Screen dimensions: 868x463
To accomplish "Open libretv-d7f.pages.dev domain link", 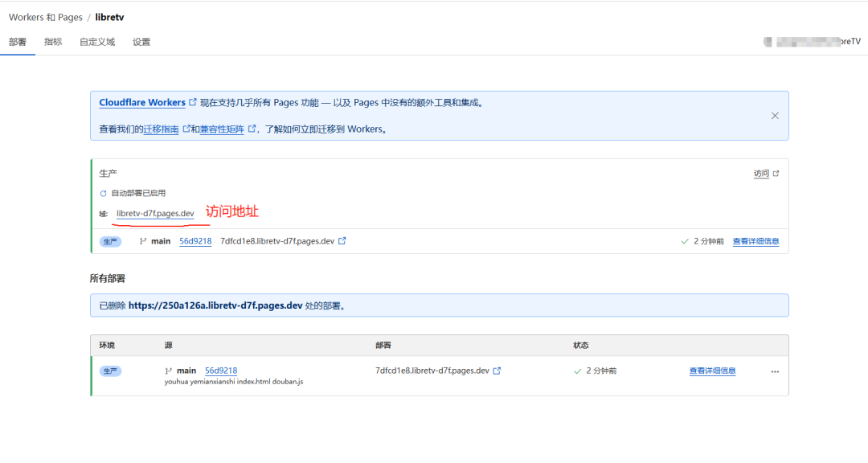I will [x=155, y=214].
